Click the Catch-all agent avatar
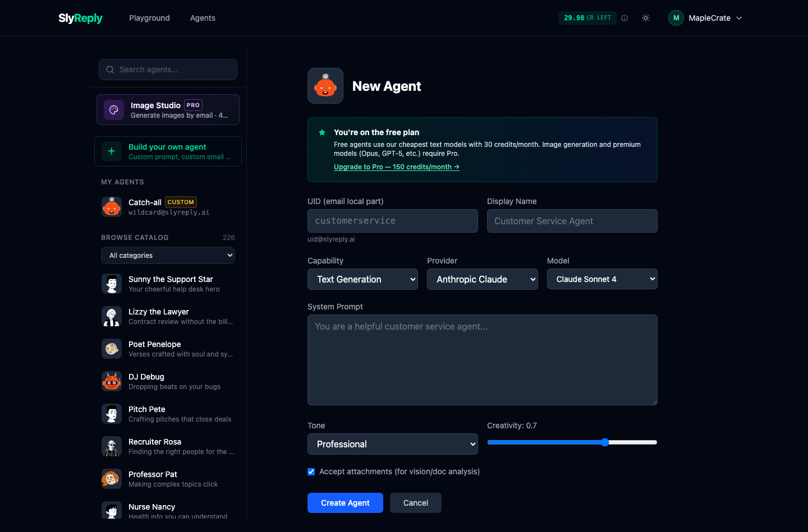This screenshot has width=808, height=532. pyautogui.click(x=112, y=207)
